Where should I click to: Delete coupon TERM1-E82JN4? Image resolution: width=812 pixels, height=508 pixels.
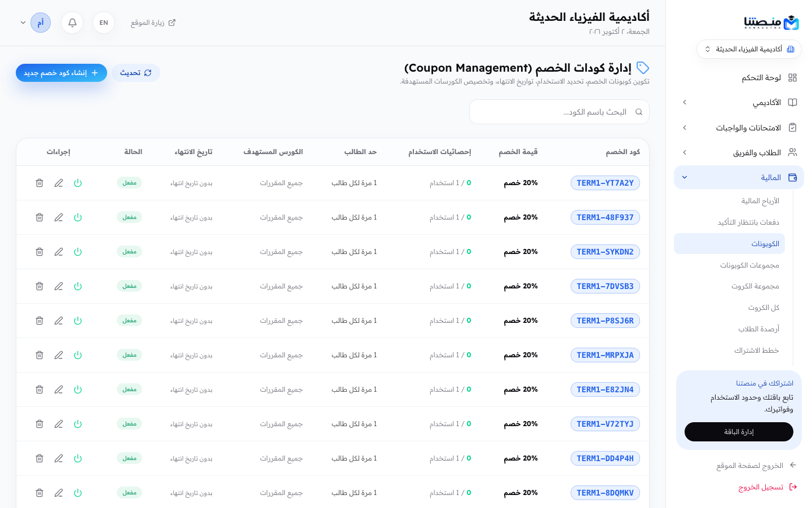[39, 389]
